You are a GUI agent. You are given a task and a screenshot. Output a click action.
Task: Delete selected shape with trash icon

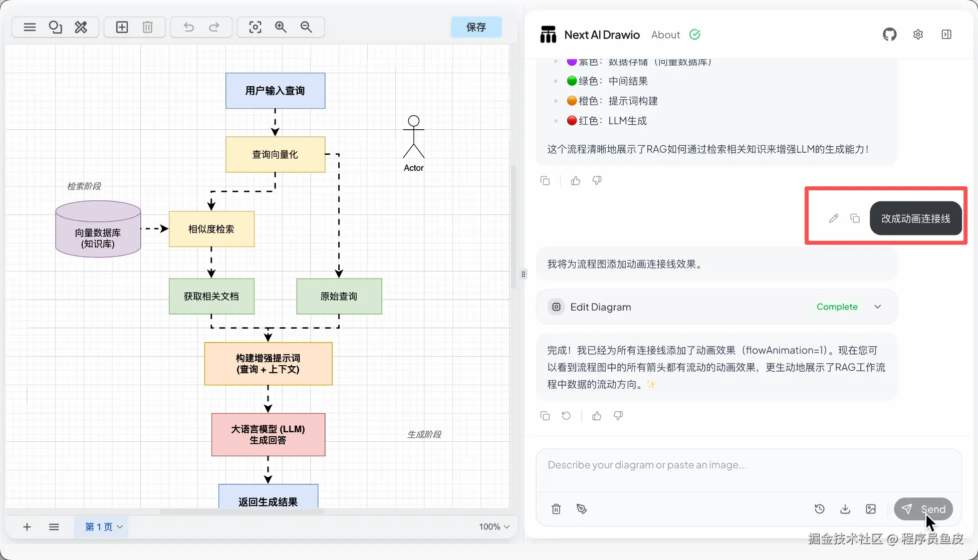pyautogui.click(x=147, y=27)
